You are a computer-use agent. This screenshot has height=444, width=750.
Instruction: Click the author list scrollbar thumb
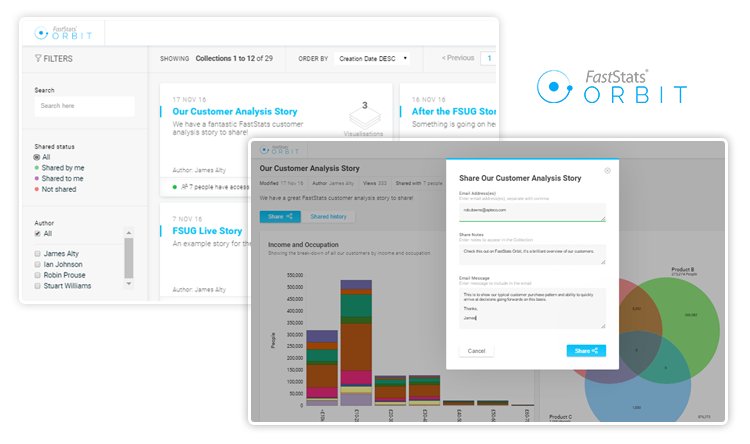129,258
